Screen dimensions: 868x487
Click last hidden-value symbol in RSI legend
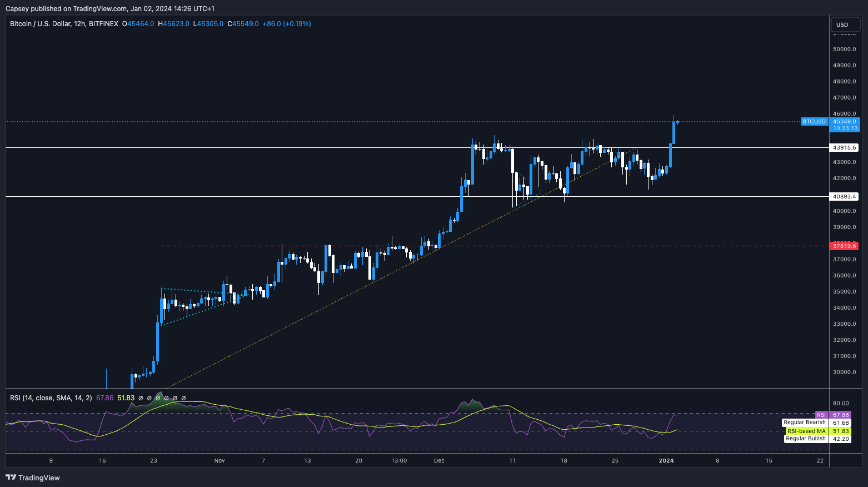tap(183, 398)
